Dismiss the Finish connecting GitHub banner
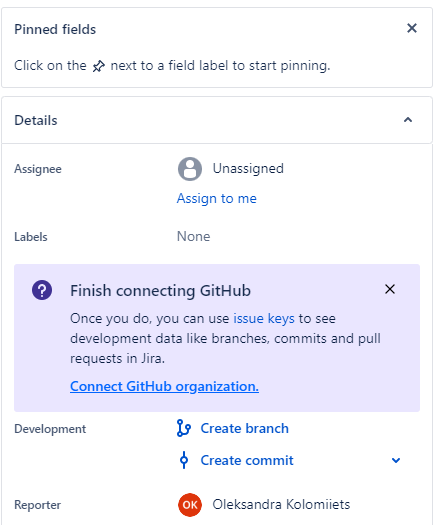This screenshot has height=525, width=442. pyautogui.click(x=390, y=289)
